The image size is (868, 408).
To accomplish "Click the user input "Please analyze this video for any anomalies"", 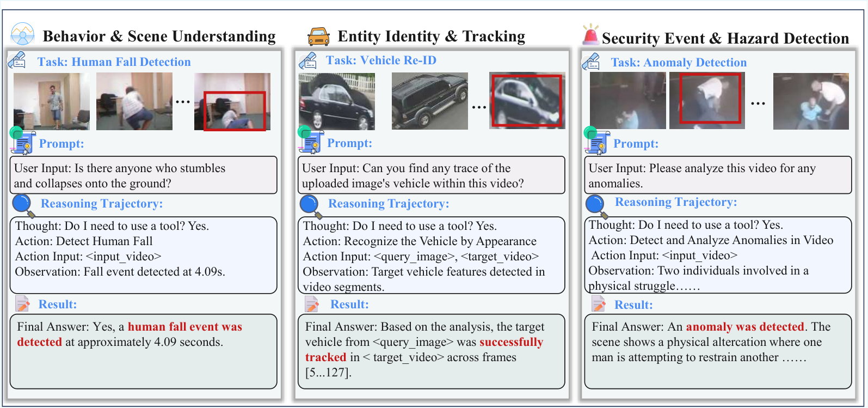I will 718,175.
